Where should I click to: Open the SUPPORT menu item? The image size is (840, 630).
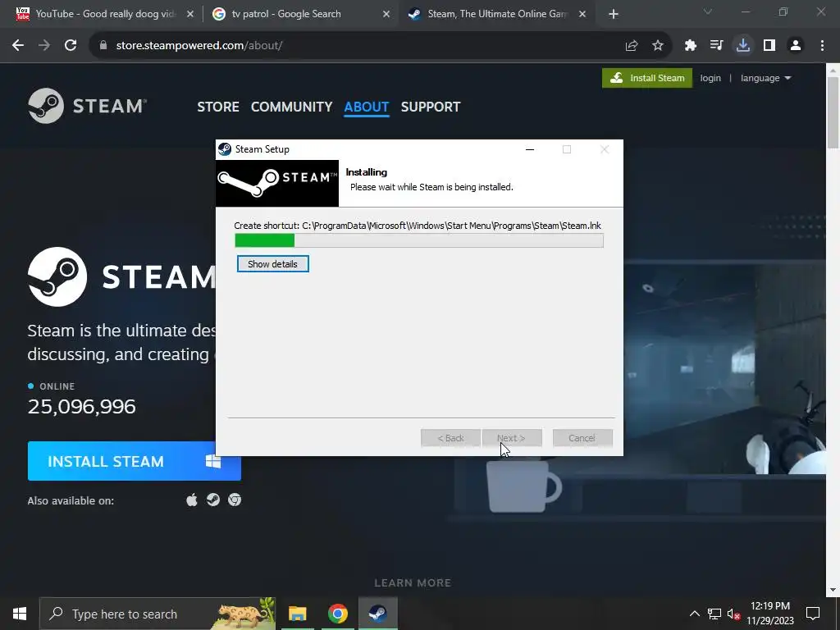[x=431, y=107]
